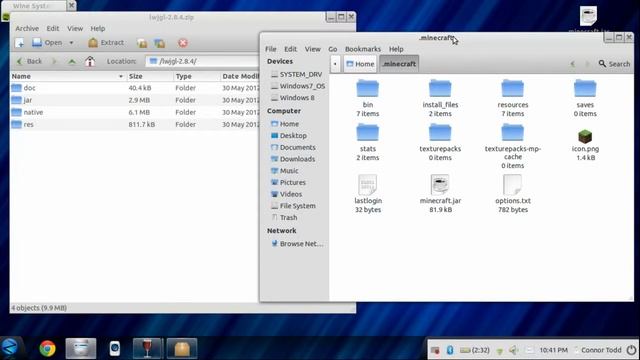Screen dimensions: 640x360
Task: Select the lastlogin file icon
Action: click(x=367, y=184)
